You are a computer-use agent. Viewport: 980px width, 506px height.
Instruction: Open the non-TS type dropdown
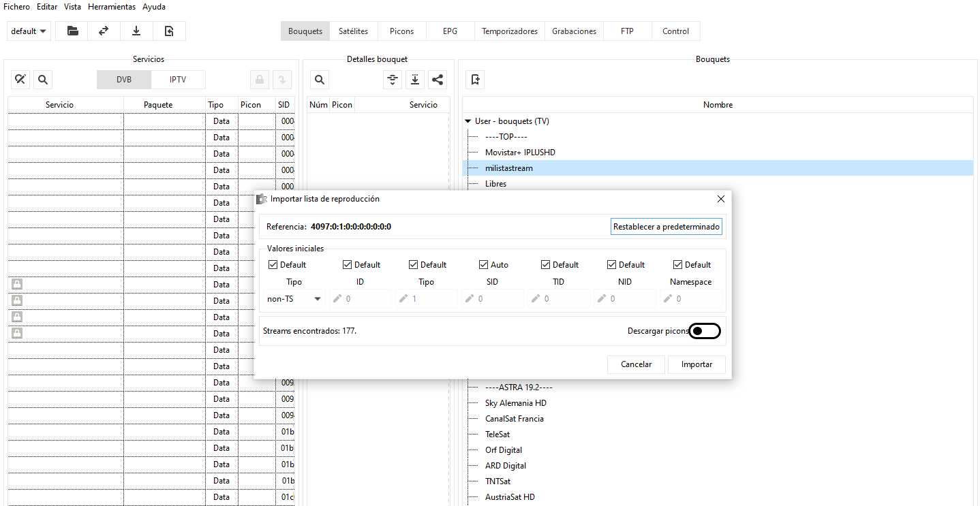(x=295, y=298)
